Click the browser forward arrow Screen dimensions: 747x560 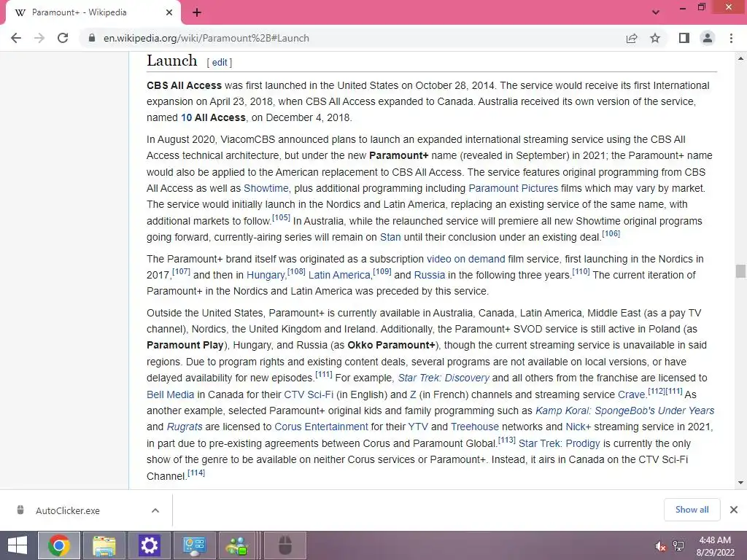39,38
